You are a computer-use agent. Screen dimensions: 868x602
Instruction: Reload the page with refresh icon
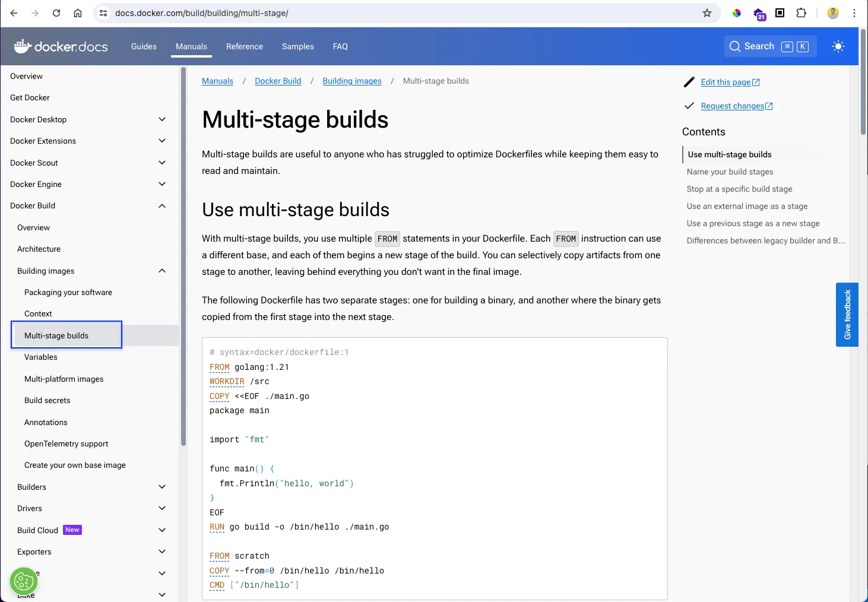[x=56, y=13]
